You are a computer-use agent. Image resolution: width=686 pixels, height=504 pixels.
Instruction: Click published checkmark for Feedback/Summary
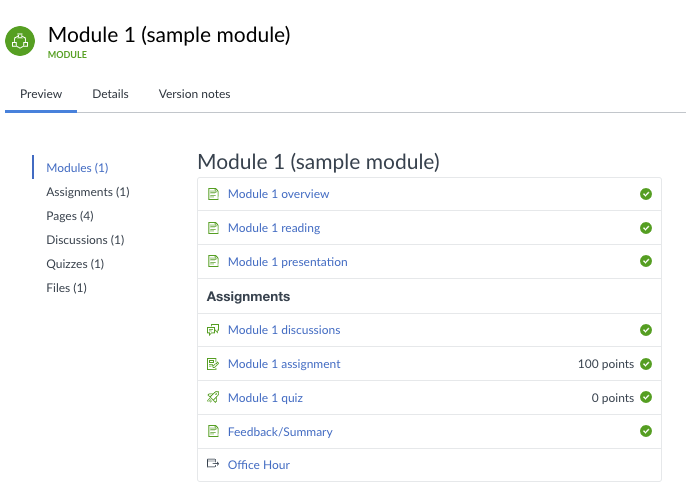[x=646, y=432]
